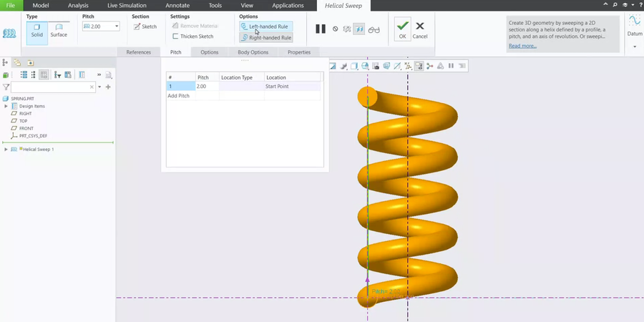Viewport: 644px width, 322px height.
Task: Open the Read more help link
Action: pyautogui.click(x=522, y=46)
